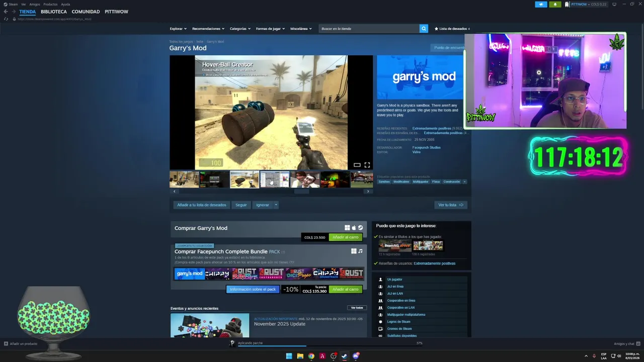Viewport: 644px width, 362px height.
Task: Click Añadir un producto at bottom left
Action: pos(21,344)
